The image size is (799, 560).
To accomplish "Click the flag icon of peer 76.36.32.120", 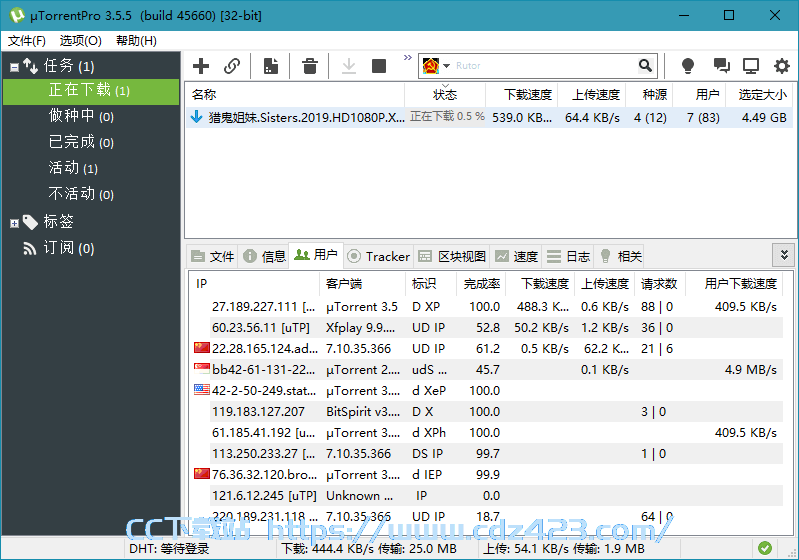I will click(202, 474).
